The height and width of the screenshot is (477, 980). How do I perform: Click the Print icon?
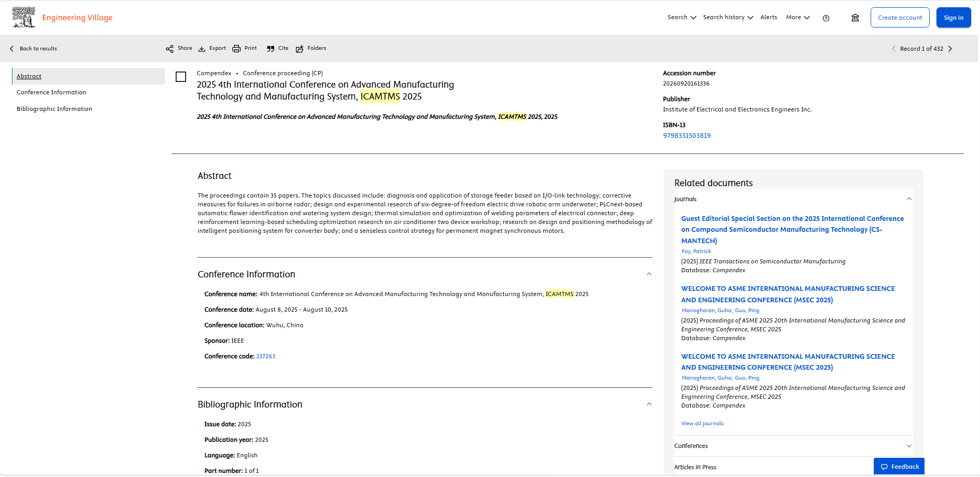click(x=236, y=49)
